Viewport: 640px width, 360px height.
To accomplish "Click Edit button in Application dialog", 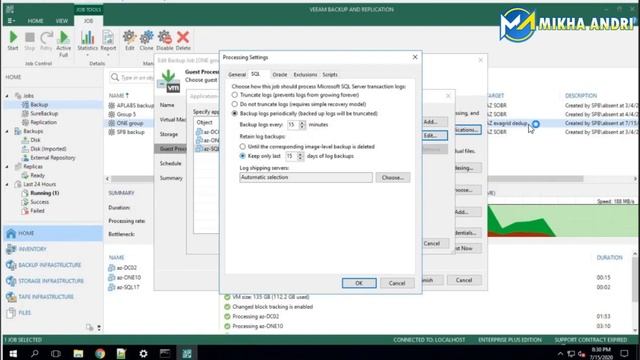I will [434, 135].
